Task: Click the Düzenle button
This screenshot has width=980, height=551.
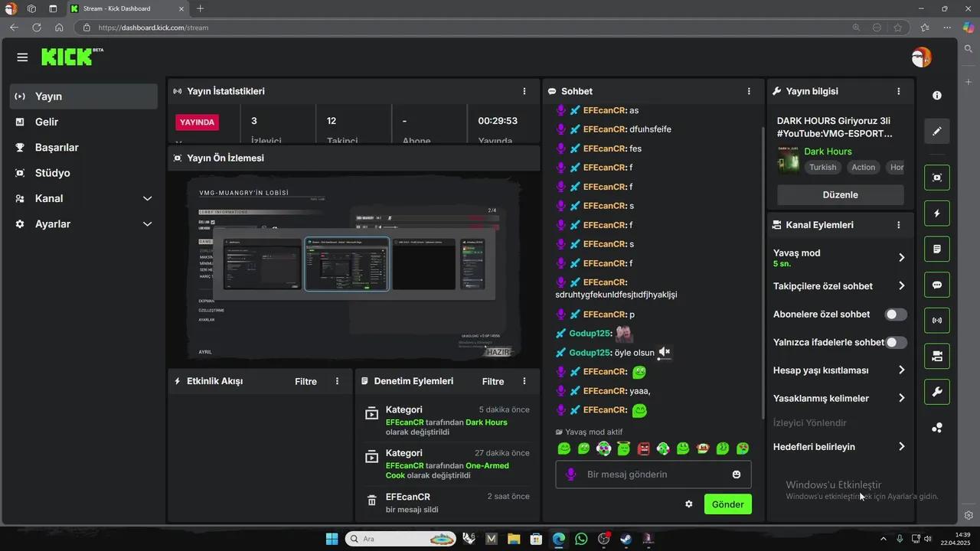Action: [840, 194]
